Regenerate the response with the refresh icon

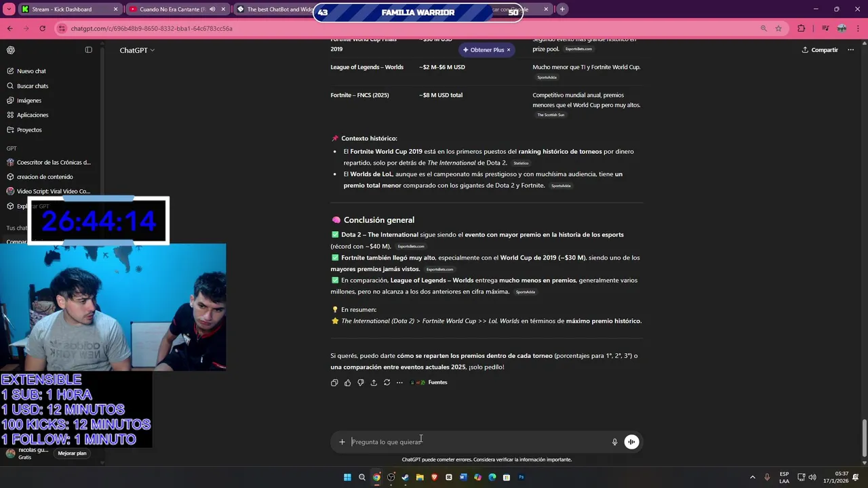tap(387, 383)
